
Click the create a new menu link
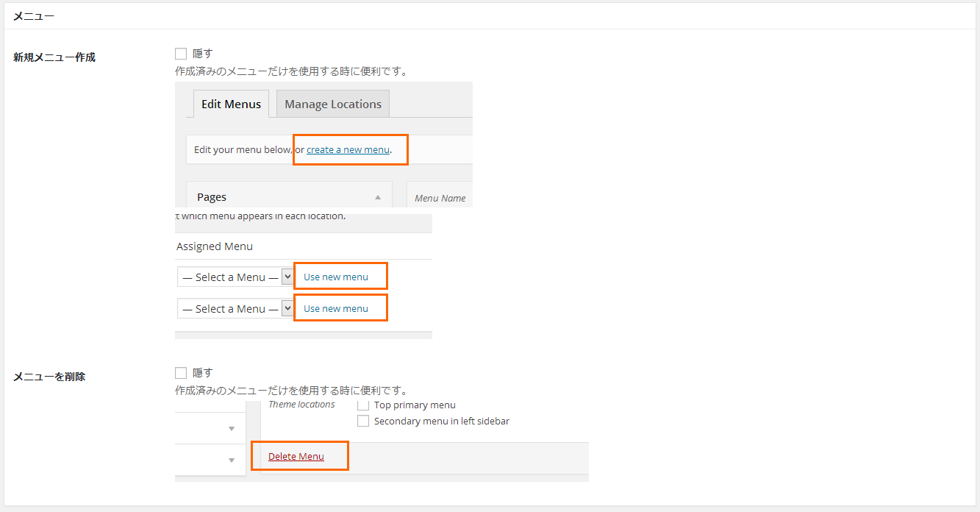[348, 150]
